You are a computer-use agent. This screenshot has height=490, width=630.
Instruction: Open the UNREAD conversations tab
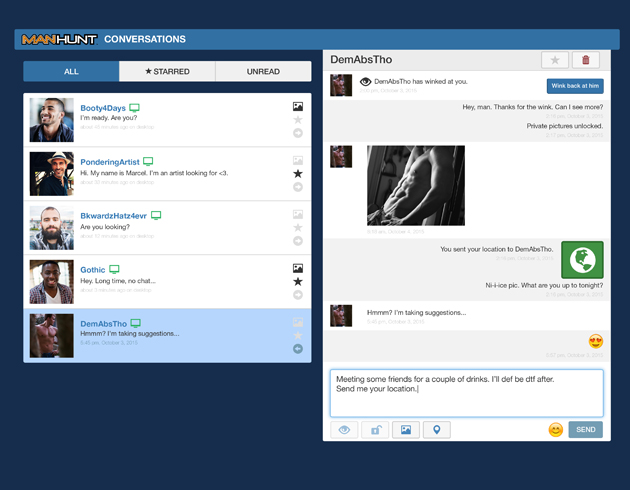click(263, 71)
